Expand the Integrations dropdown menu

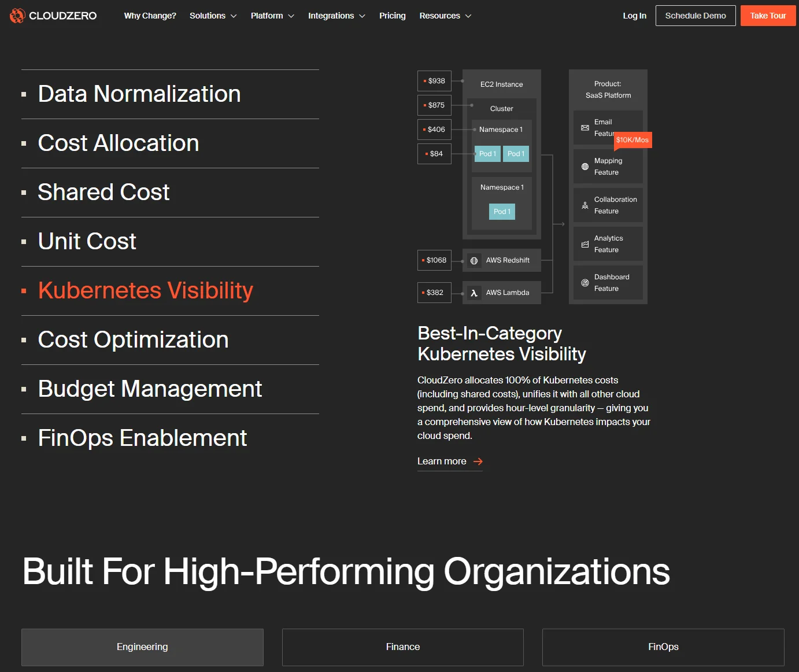(336, 16)
